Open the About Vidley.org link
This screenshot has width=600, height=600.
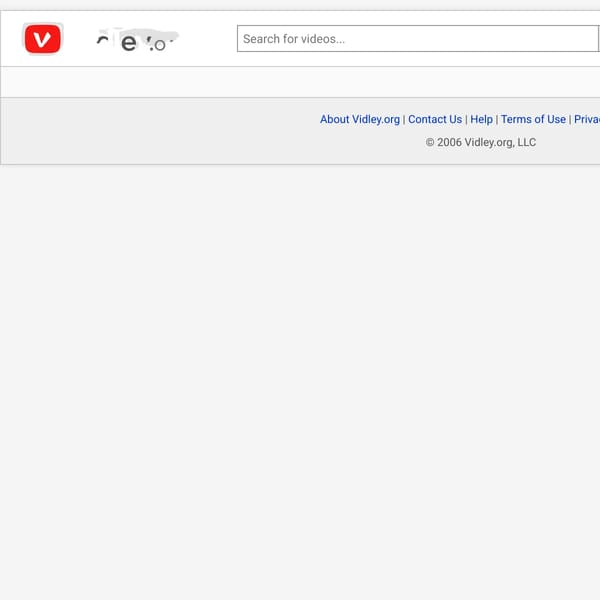tap(360, 119)
